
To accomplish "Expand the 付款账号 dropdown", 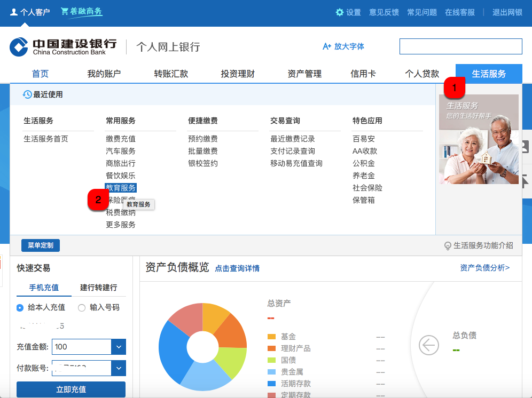I will [118, 368].
